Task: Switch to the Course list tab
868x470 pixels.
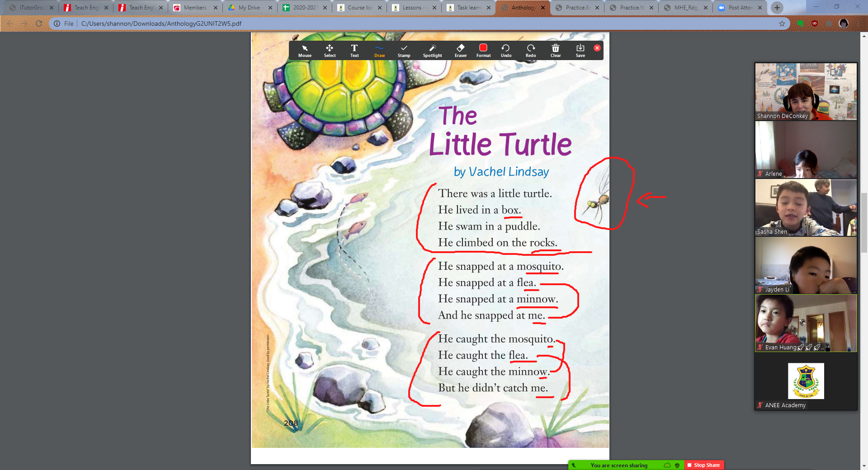Action: pyautogui.click(x=359, y=8)
